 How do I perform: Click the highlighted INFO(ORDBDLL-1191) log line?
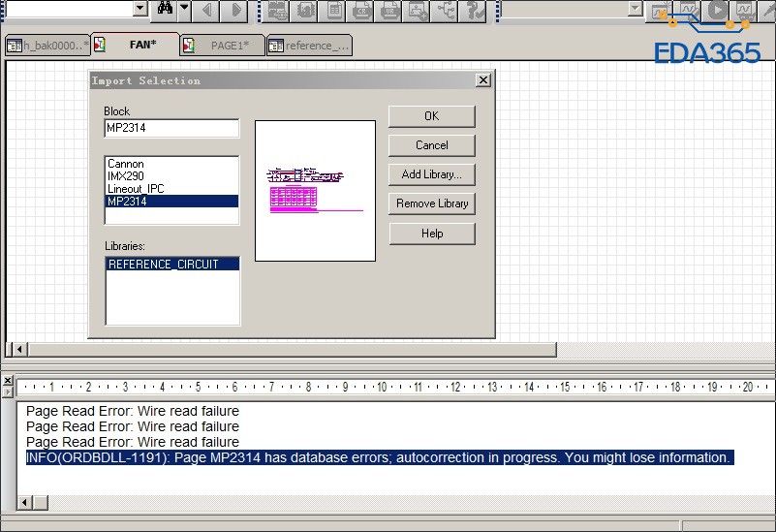pos(380,457)
